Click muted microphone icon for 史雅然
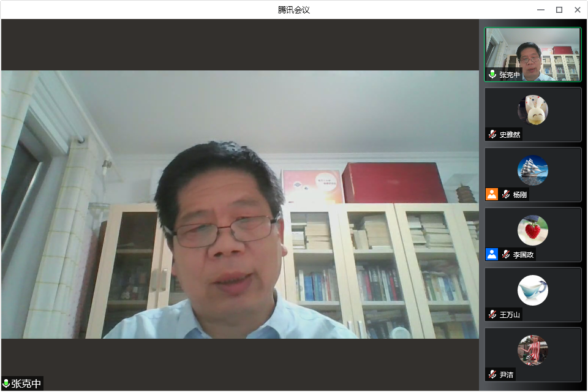The height and width of the screenshot is (392, 588). click(492, 135)
